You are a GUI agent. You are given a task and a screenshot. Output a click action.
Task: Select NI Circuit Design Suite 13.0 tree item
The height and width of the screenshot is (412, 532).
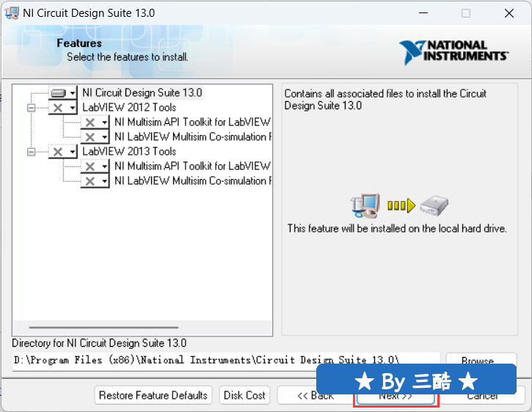142,92
